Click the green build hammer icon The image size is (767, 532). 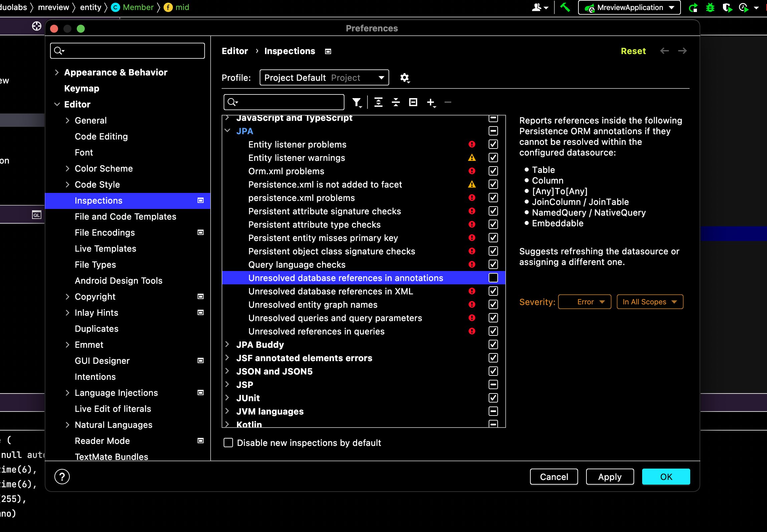pos(565,7)
